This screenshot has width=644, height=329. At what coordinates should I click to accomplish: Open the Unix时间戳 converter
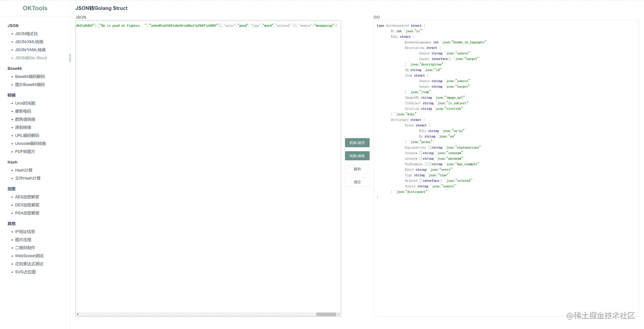(x=25, y=104)
